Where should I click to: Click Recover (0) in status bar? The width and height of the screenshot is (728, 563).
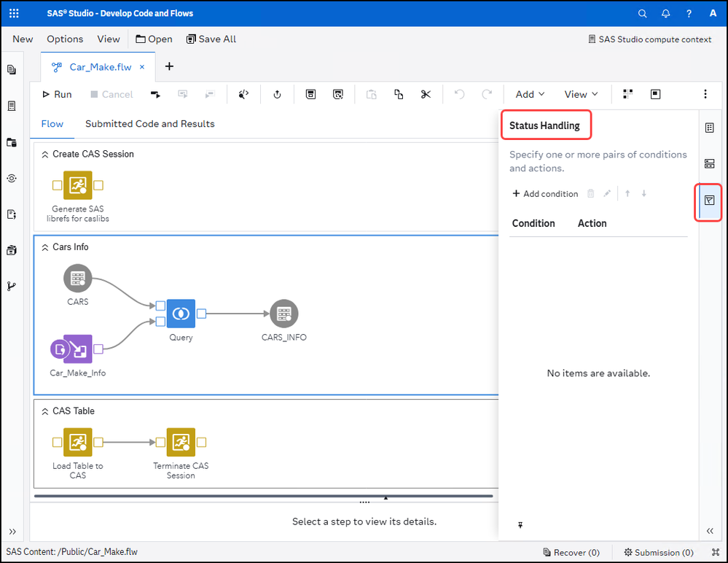(571, 552)
